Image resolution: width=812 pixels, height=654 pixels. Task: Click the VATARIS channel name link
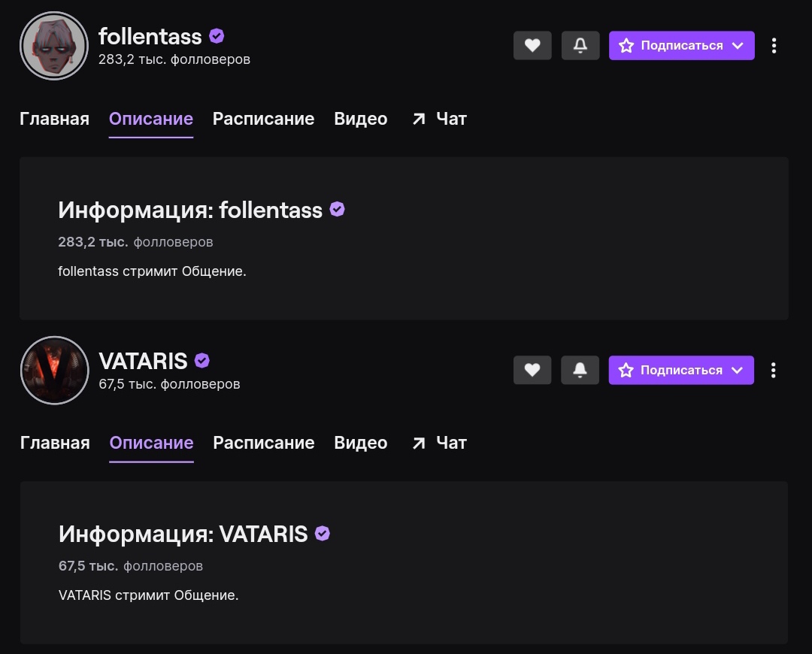(143, 361)
